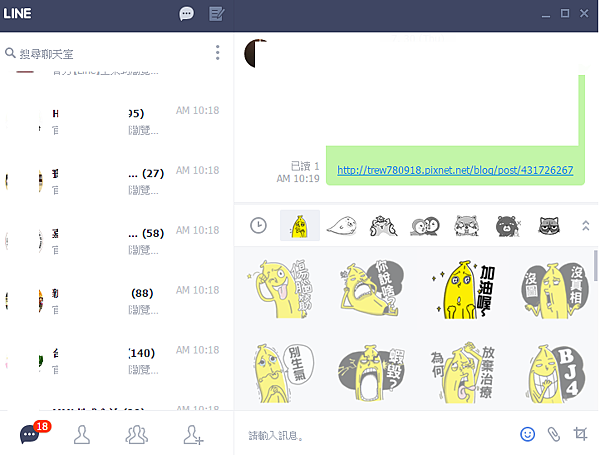
Task: Capture screen with the crop icon
Action: (580, 434)
